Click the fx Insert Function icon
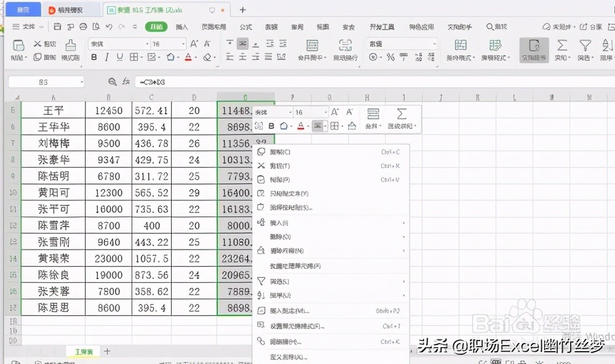 point(126,82)
